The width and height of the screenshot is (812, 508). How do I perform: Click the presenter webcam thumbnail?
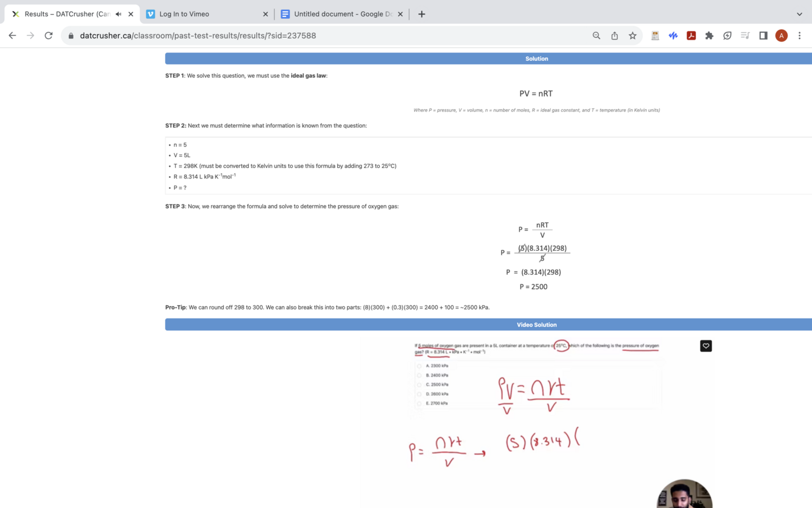[x=684, y=494]
